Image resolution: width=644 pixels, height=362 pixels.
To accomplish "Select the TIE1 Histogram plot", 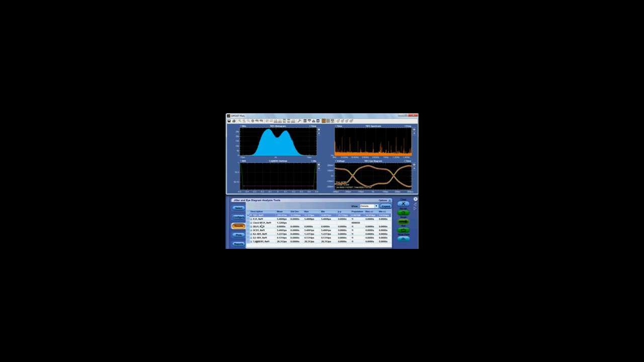I will 278,141.
